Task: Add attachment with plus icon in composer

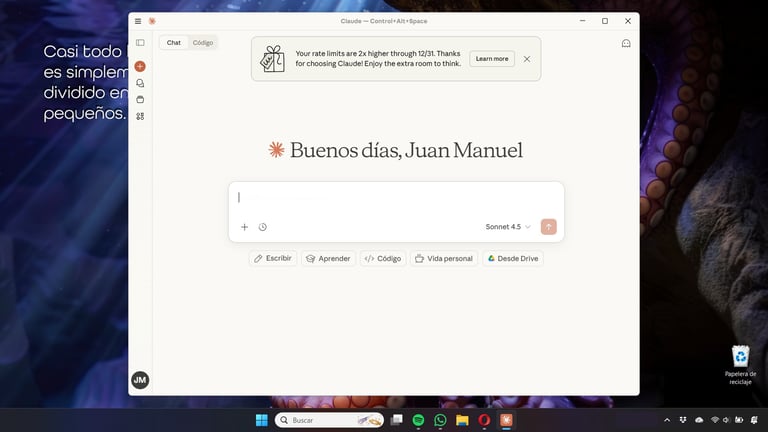Action: tap(244, 227)
